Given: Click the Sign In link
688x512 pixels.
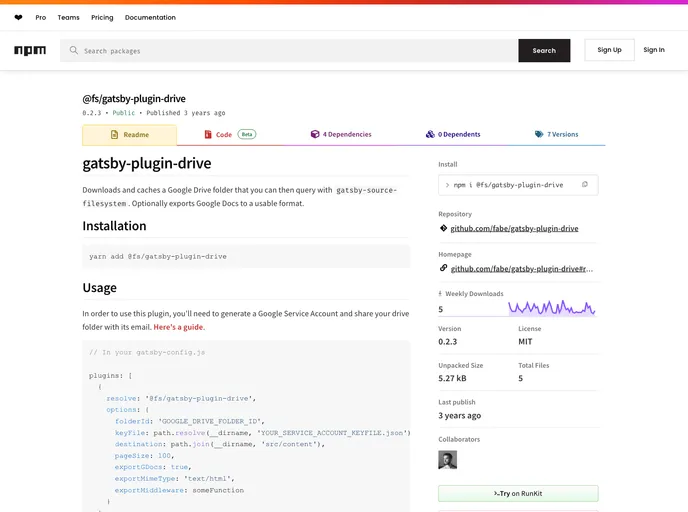Looking at the screenshot, I should point(654,50).
